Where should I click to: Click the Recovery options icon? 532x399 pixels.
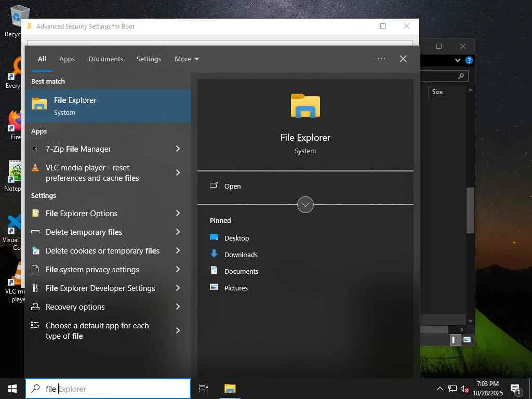[35, 307]
